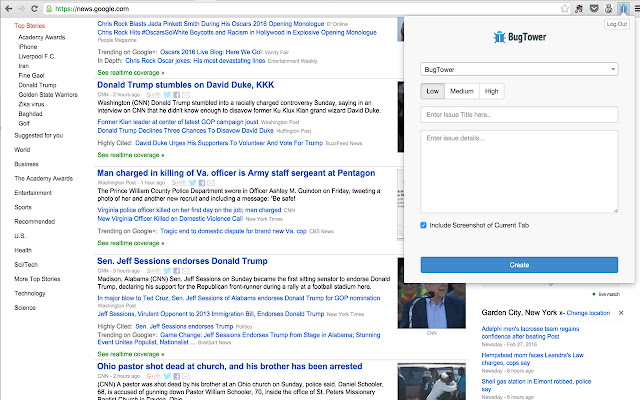Screen dimensions: 640x400
Task: Set issue priority to Low
Action: (x=433, y=91)
